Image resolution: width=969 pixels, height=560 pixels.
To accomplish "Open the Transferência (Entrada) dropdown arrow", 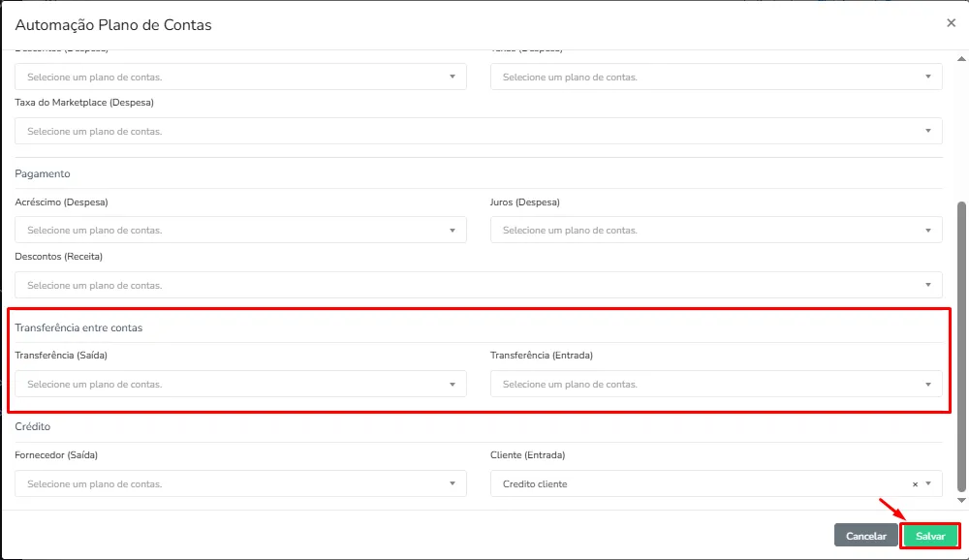I will pyautogui.click(x=927, y=385).
